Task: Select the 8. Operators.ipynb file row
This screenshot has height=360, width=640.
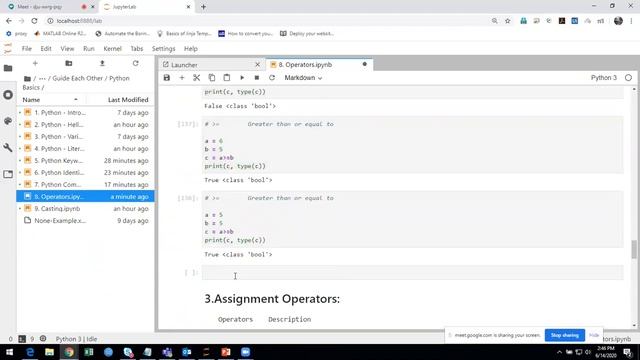Action: point(85,196)
